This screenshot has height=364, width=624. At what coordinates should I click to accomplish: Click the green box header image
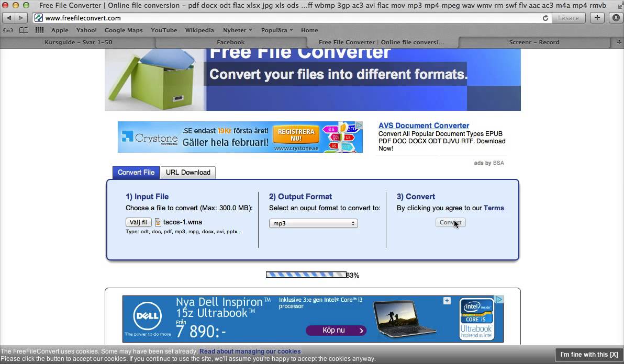154,79
